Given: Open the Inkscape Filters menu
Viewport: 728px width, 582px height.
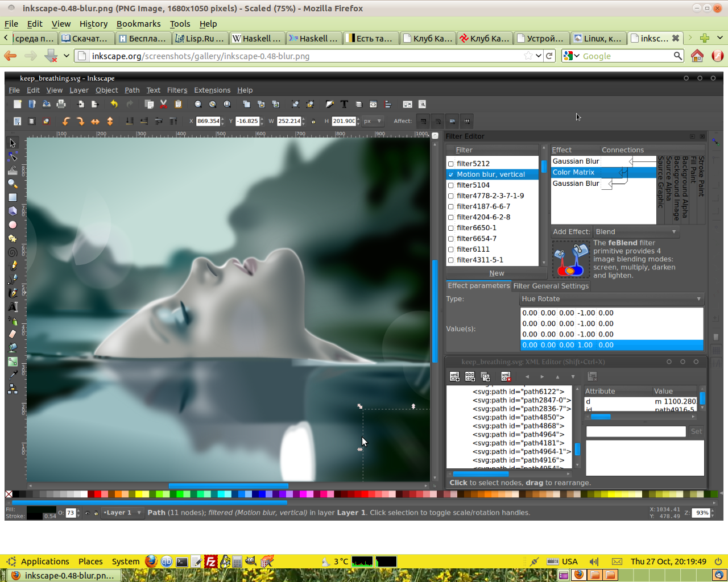Looking at the screenshot, I should coord(177,90).
